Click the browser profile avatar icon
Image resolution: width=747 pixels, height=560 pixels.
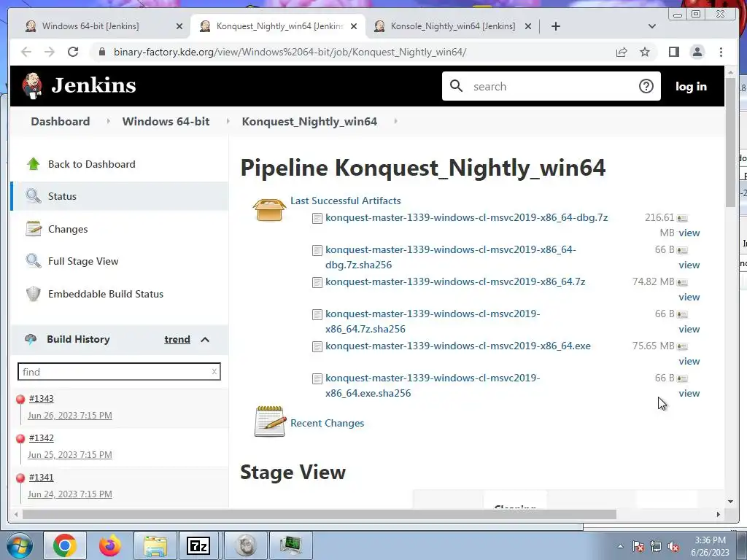click(697, 52)
